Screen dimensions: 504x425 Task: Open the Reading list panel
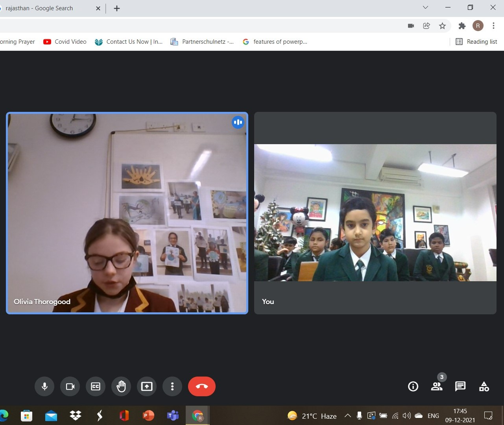(476, 42)
